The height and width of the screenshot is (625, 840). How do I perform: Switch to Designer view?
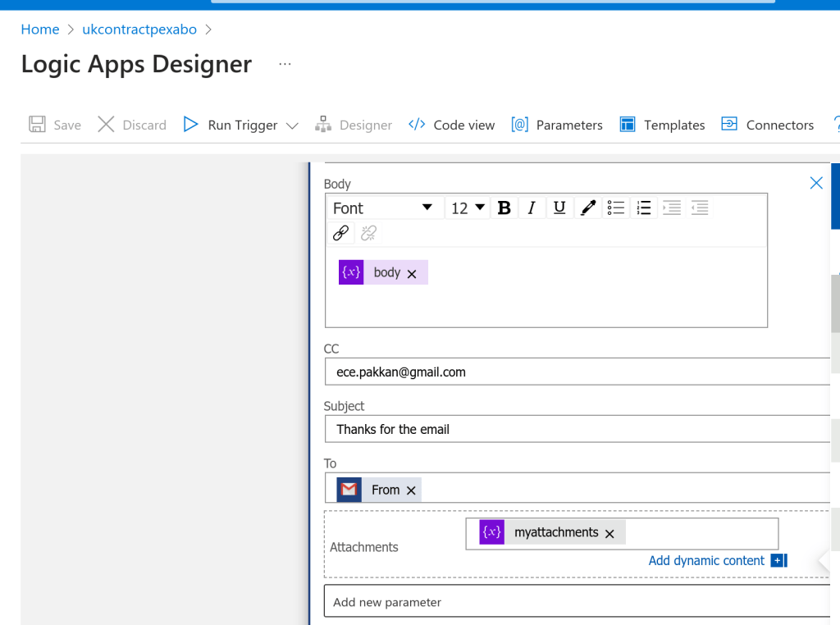click(x=354, y=125)
